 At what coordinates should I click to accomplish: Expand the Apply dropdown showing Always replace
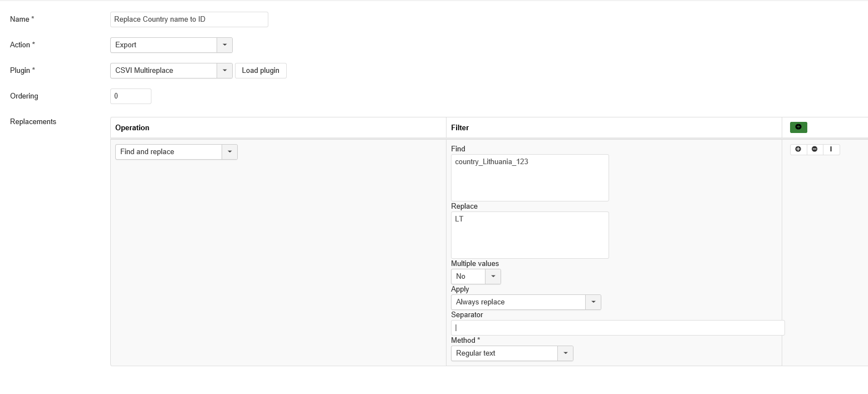pyautogui.click(x=526, y=302)
